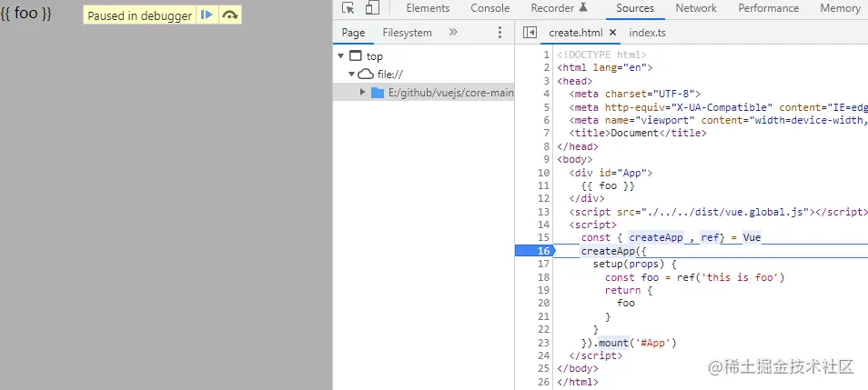This screenshot has width=868, height=390.
Task: Click setup(props) in the code editor
Action: click(x=629, y=264)
